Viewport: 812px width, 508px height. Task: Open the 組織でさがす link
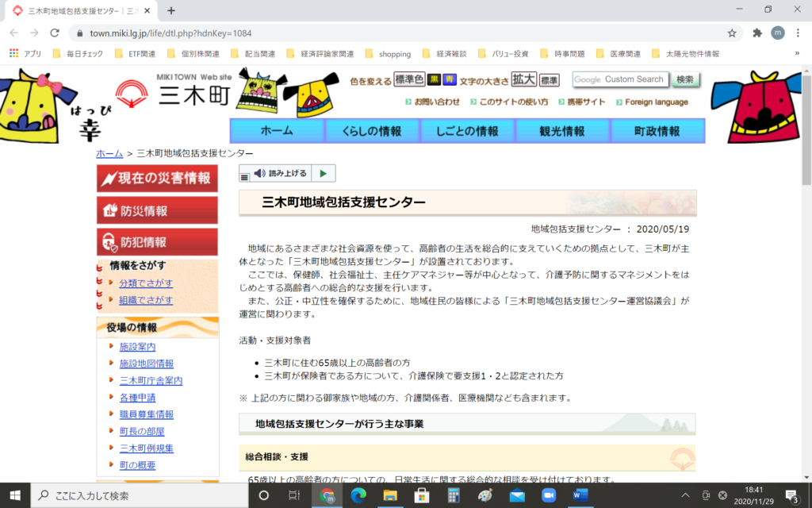pyautogui.click(x=146, y=299)
